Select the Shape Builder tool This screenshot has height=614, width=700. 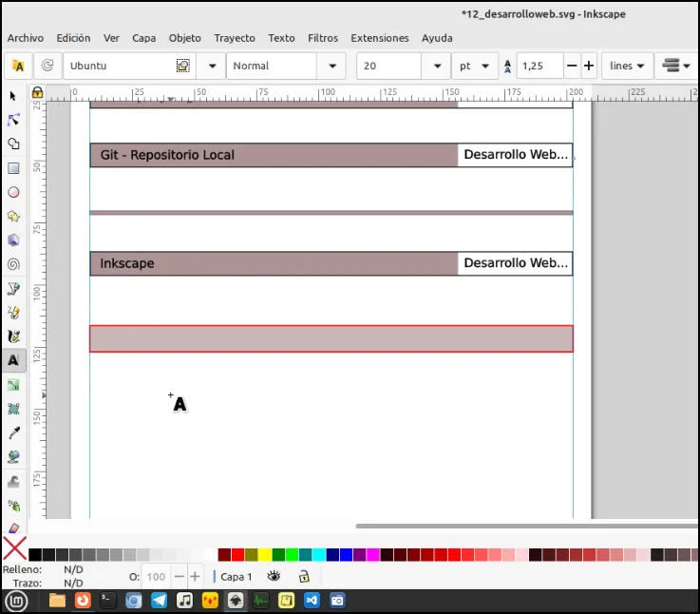[x=13, y=144]
